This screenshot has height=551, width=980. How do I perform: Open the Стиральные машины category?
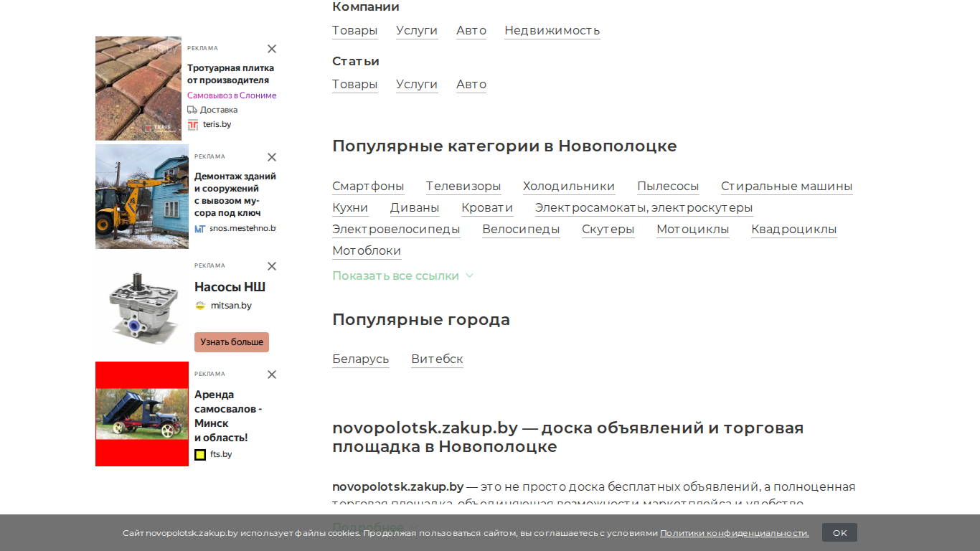[787, 187]
